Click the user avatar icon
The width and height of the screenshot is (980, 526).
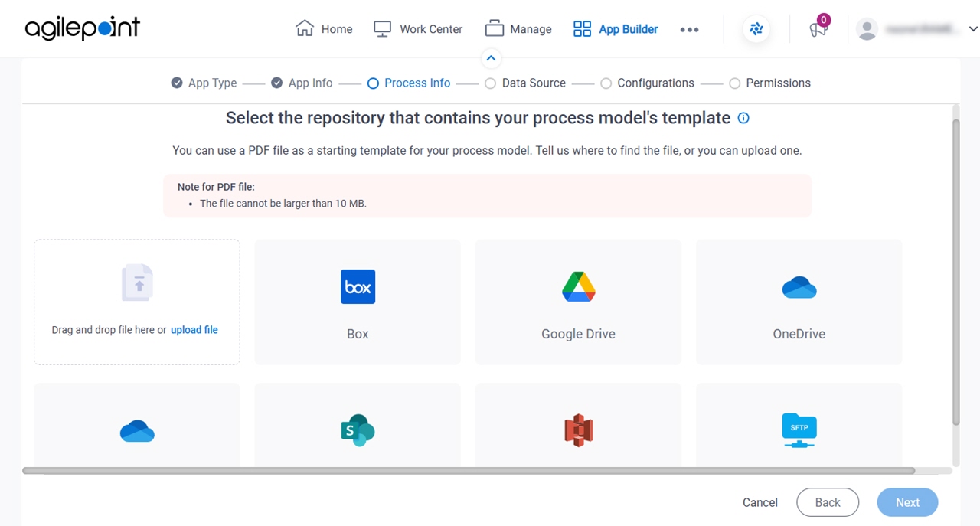(867, 29)
